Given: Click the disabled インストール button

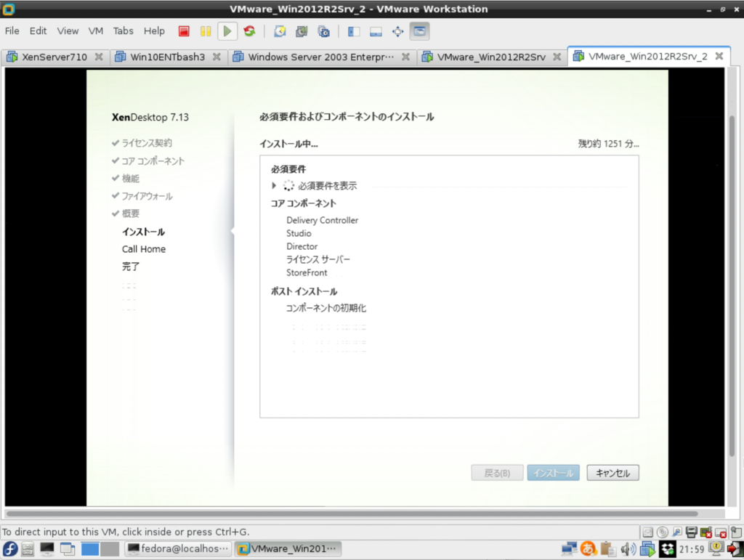Looking at the screenshot, I should pos(553,473).
